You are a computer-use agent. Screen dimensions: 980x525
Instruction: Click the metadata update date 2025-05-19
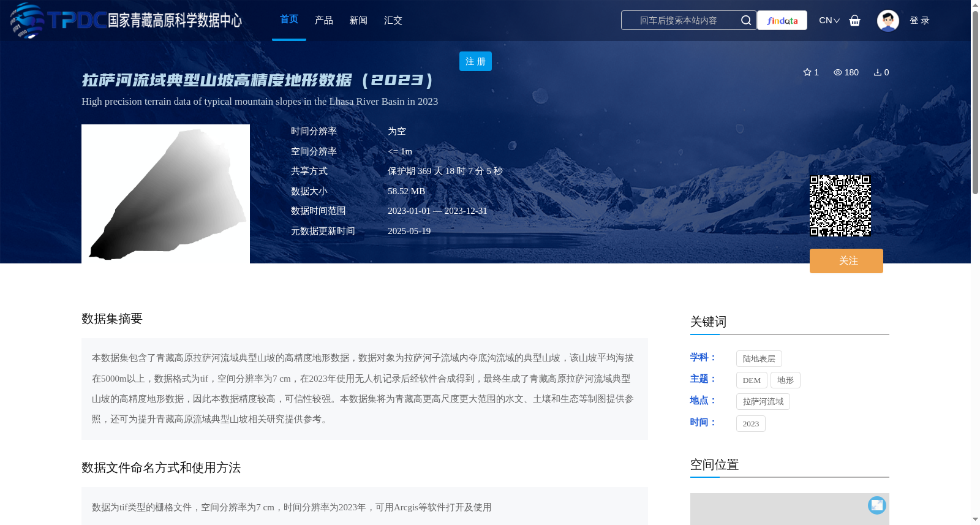click(409, 231)
